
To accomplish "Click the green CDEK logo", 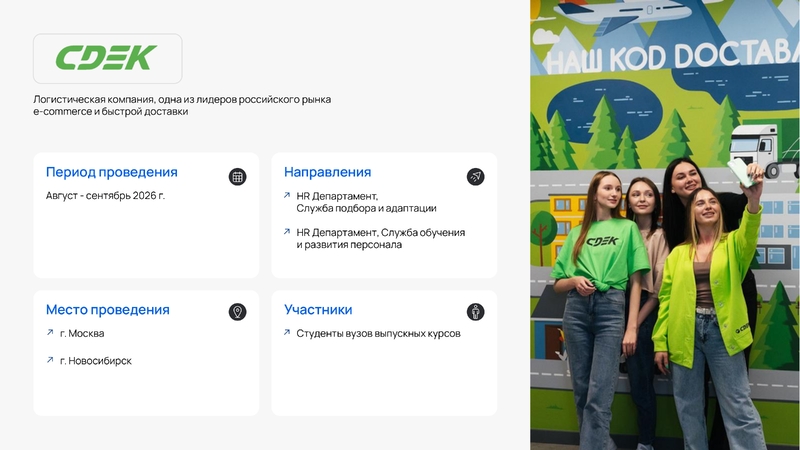I will pyautogui.click(x=106, y=58).
